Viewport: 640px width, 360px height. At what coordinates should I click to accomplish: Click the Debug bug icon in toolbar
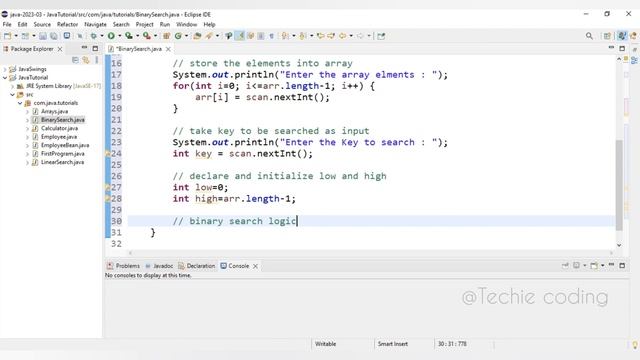click(x=93, y=36)
